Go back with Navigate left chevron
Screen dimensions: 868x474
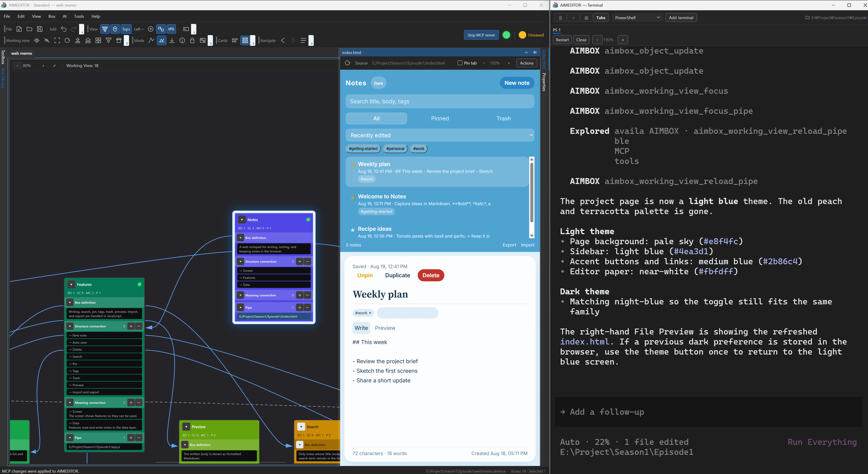[283, 40]
